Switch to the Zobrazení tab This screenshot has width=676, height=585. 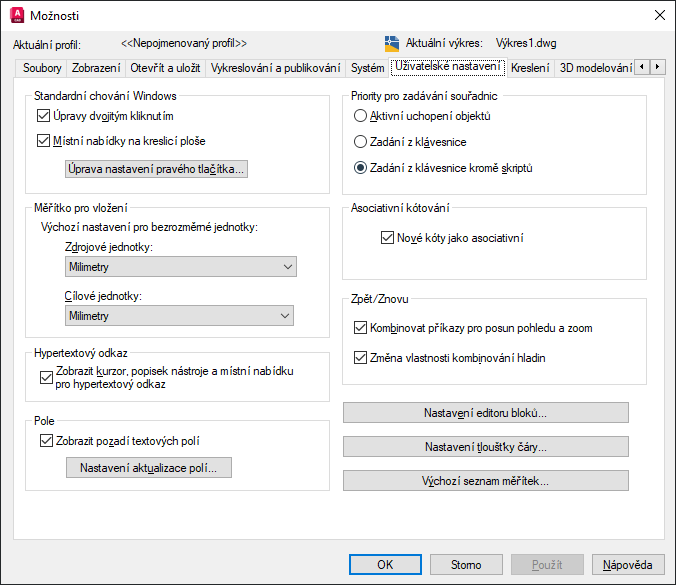[96, 68]
